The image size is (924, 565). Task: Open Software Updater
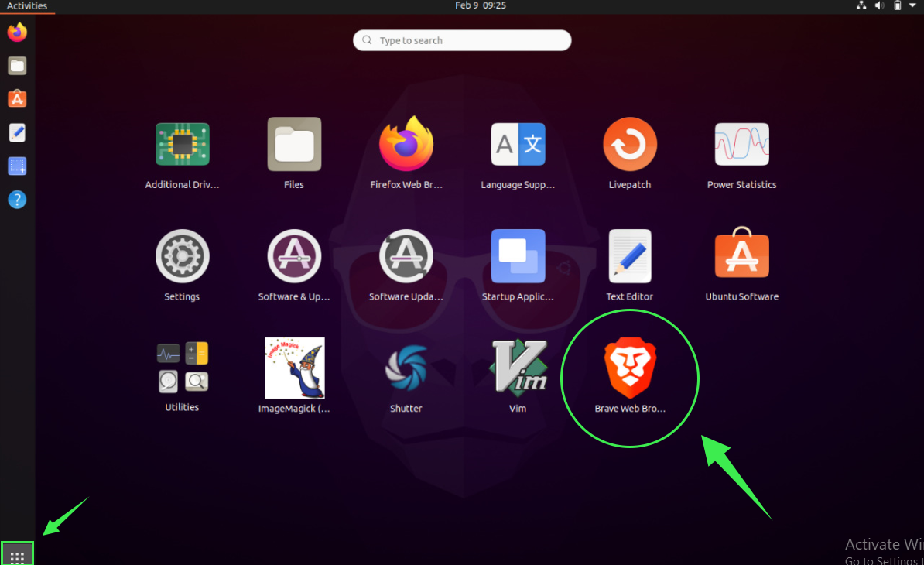click(406, 256)
